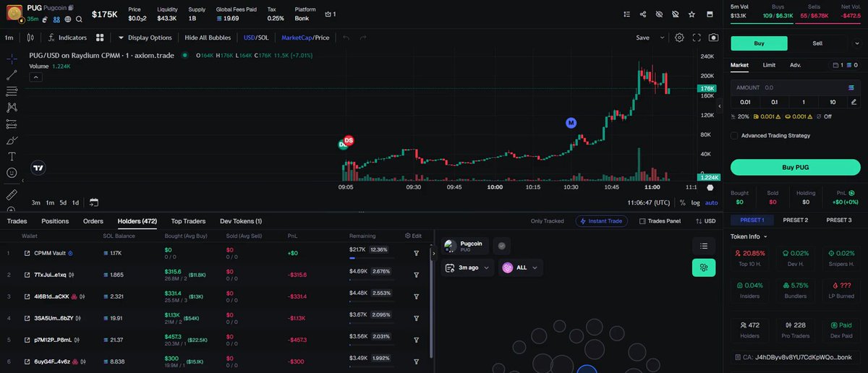Open 1m chart interval selector
The image size is (868, 373).
(x=9, y=38)
